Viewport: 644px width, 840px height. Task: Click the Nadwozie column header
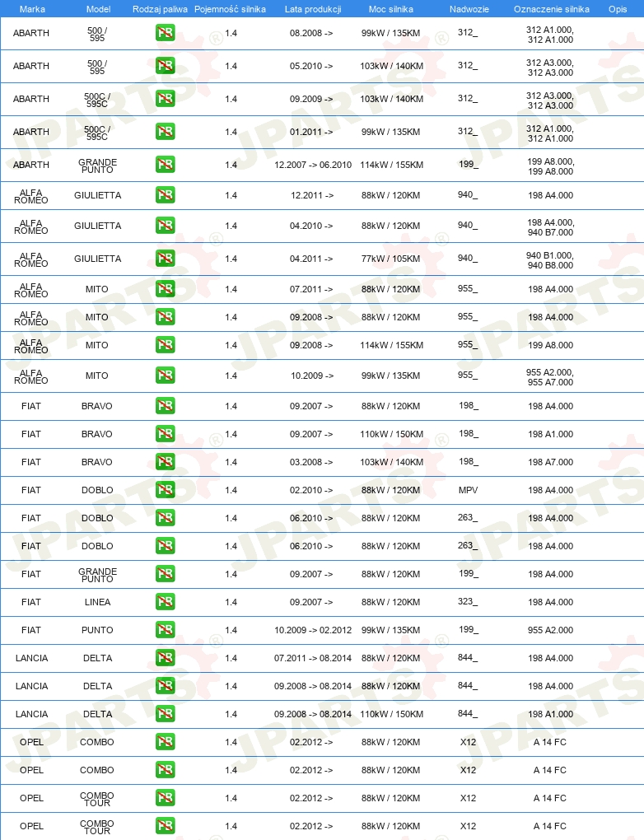click(x=469, y=9)
